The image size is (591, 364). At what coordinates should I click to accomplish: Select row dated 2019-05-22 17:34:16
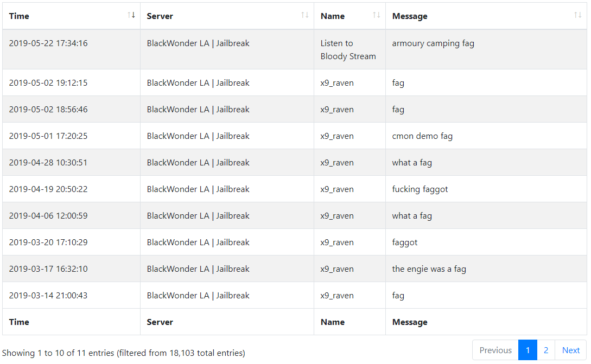click(294, 49)
